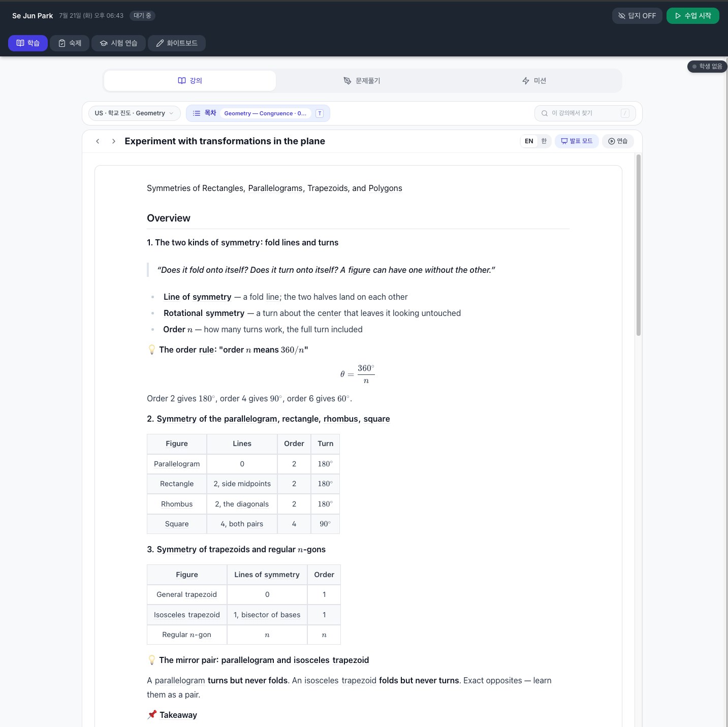Click the crossed-eye icon on 답지 OFF

(622, 16)
